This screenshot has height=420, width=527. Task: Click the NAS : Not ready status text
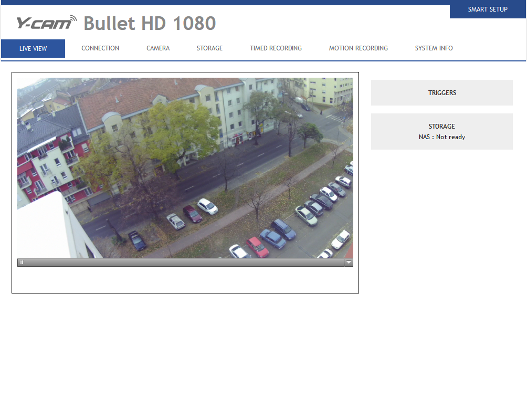coord(442,137)
